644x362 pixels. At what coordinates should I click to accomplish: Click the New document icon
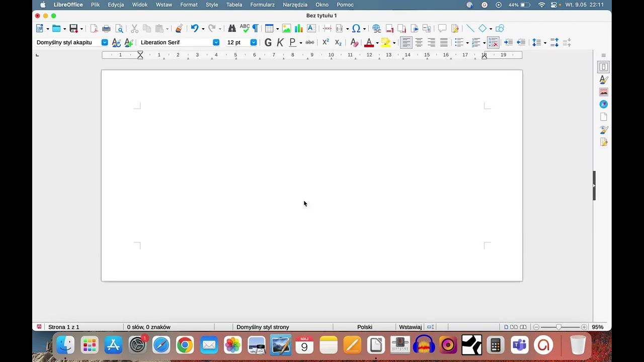pyautogui.click(x=39, y=29)
